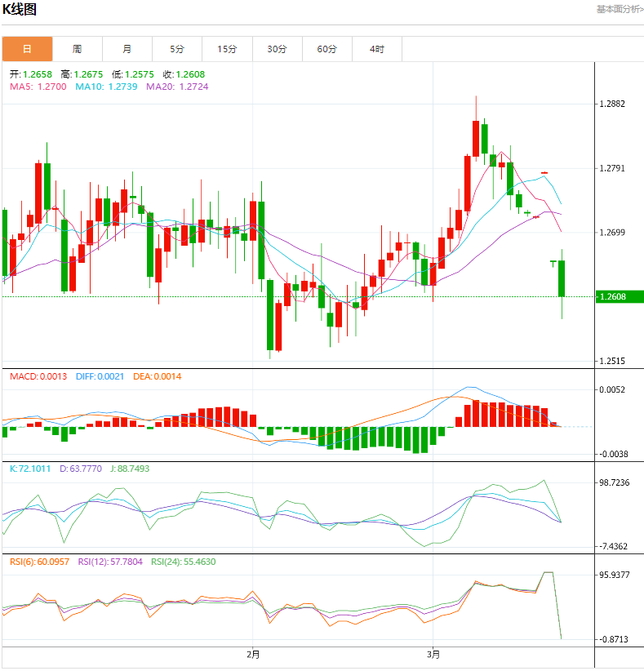Open the 基本面分析 link
644x671 pixels.
coord(618,10)
